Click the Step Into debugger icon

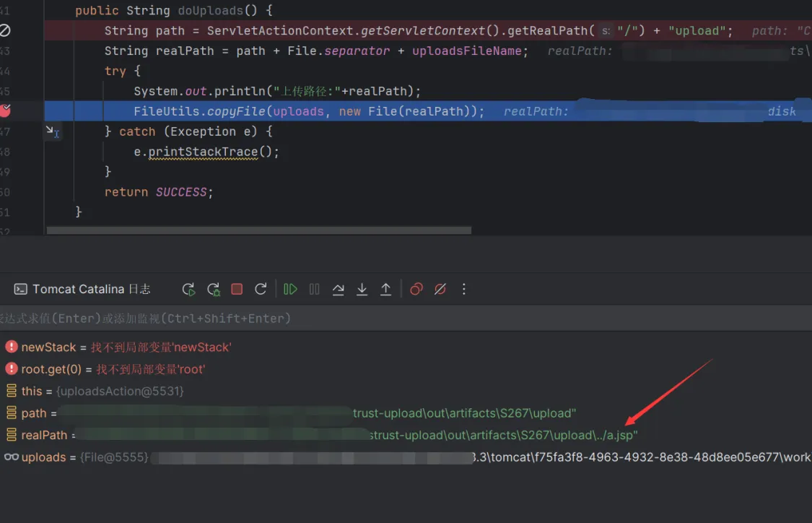point(362,289)
